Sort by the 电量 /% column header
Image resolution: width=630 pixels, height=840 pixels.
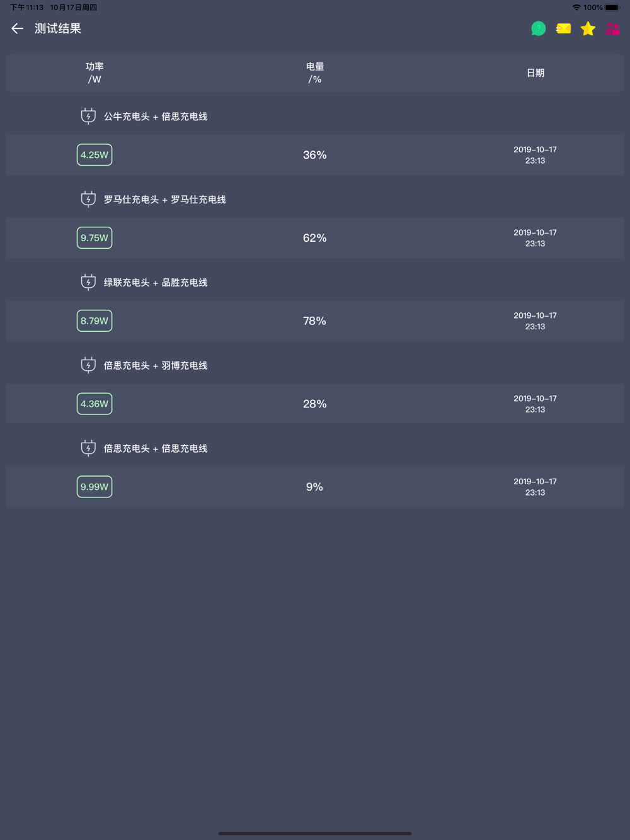(315, 72)
